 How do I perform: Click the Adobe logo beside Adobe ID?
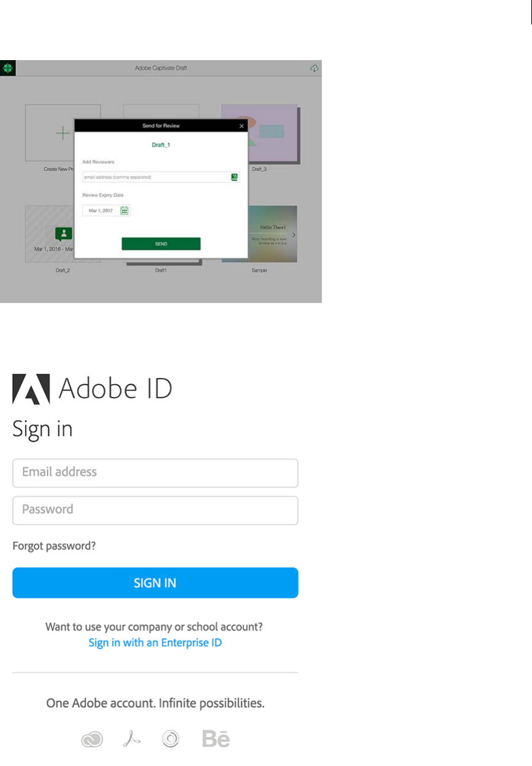pyautogui.click(x=31, y=389)
